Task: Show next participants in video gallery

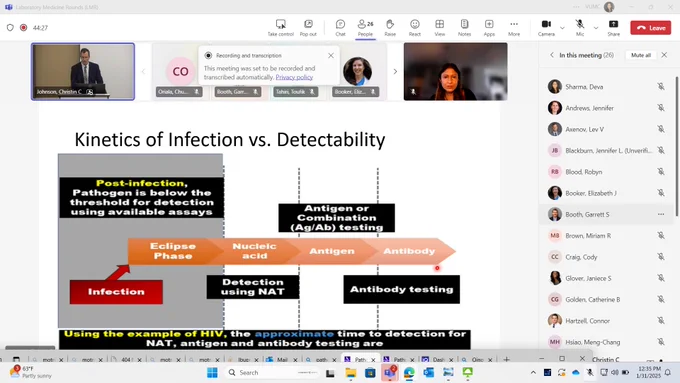Action: [x=395, y=72]
